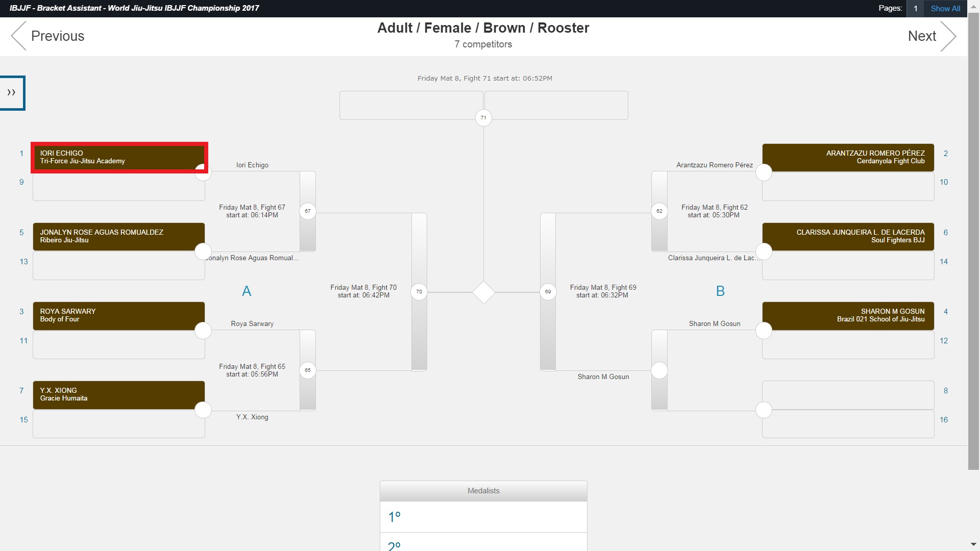Click the fight 70 semifinal circle marker
This screenshot has width=980, height=551.
pos(419,292)
